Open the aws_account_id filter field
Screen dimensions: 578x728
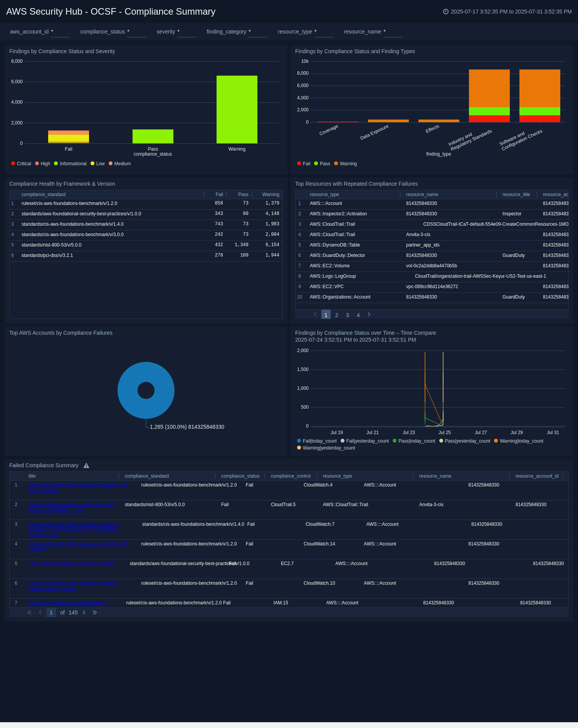coord(60,32)
